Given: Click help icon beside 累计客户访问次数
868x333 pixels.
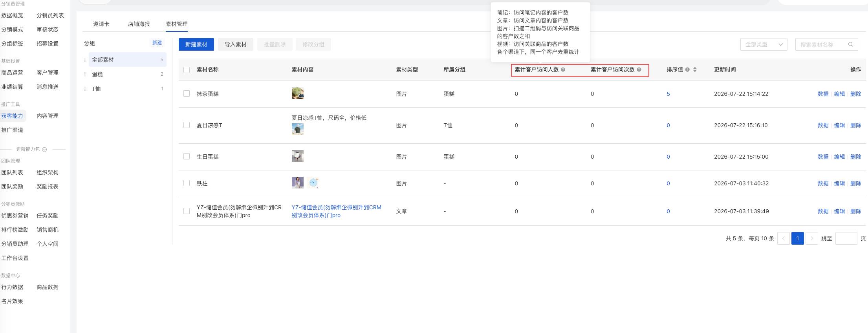Looking at the screenshot, I should (639, 70).
